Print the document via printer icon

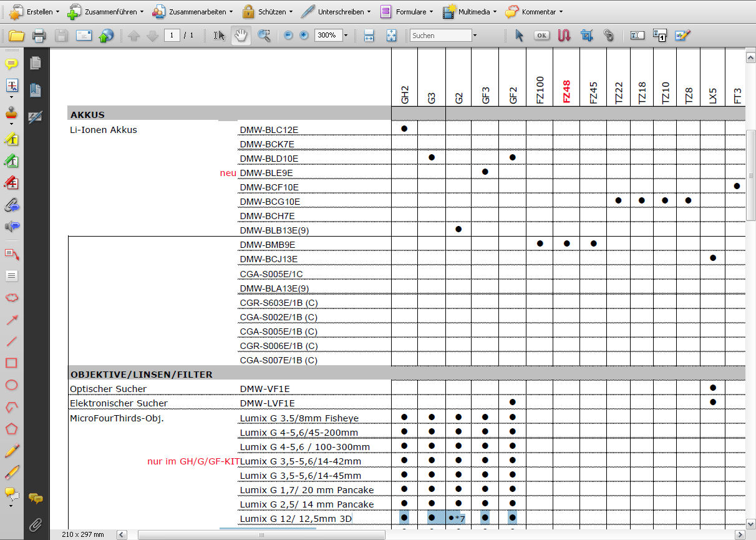39,36
